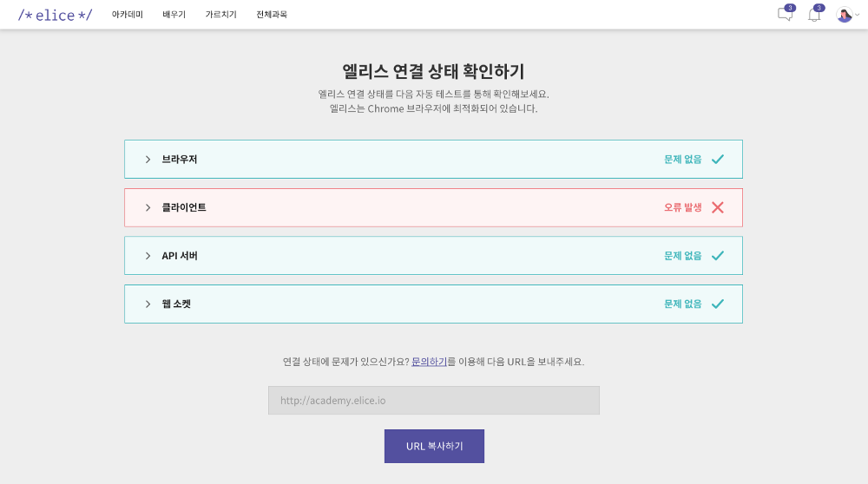Open the 배우기 menu item

click(x=174, y=15)
